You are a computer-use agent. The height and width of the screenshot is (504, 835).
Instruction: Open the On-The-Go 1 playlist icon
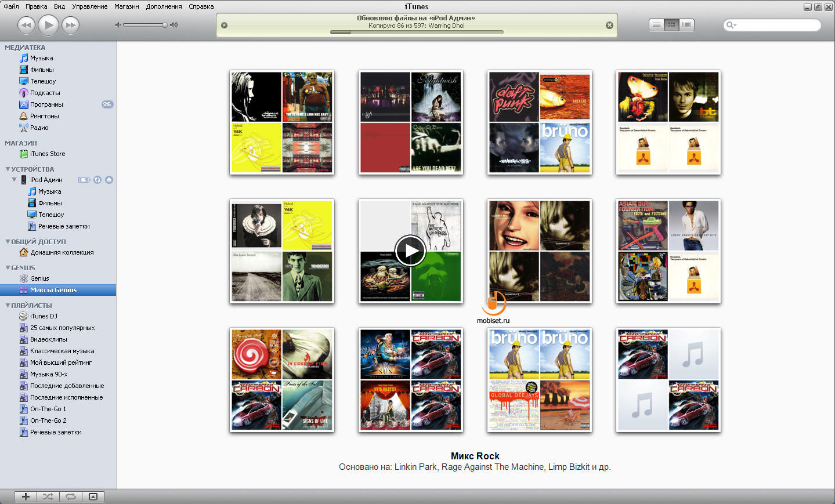(x=24, y=409)
